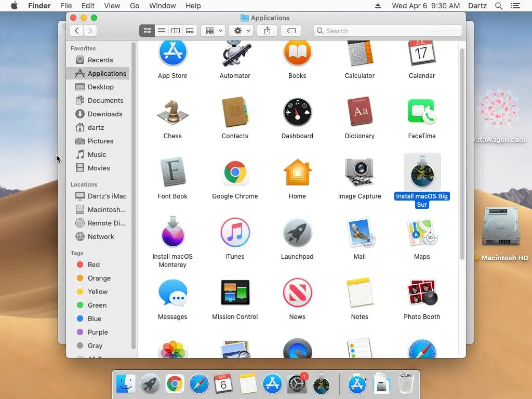
Task: Select the Books app icon
Action: pos(297,54)
